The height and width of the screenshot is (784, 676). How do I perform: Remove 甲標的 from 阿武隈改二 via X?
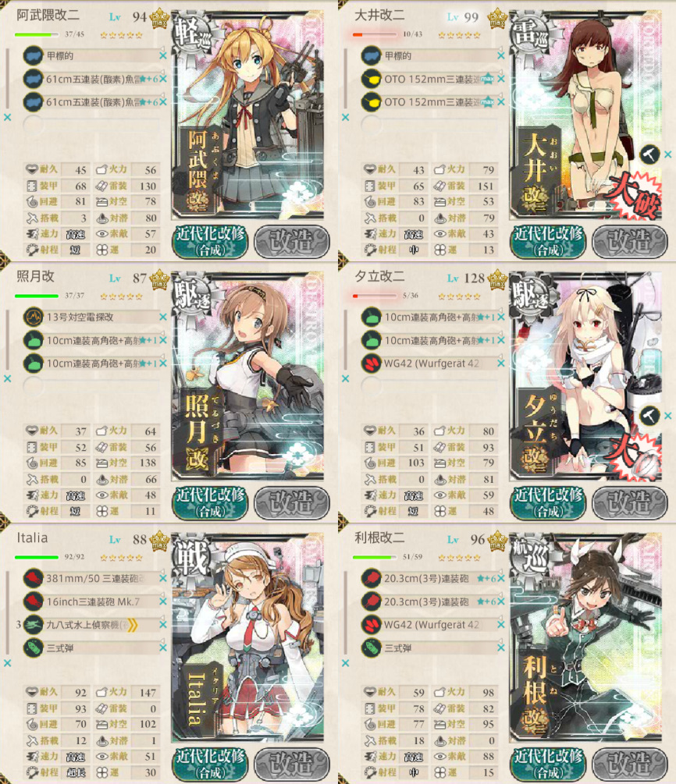click(x=162, y=56)
